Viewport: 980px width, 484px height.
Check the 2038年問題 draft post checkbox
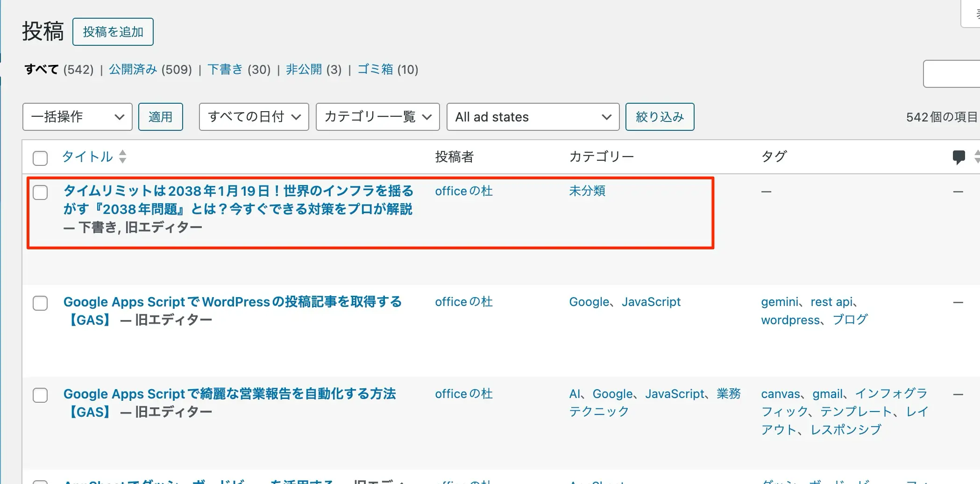(40, 192)
